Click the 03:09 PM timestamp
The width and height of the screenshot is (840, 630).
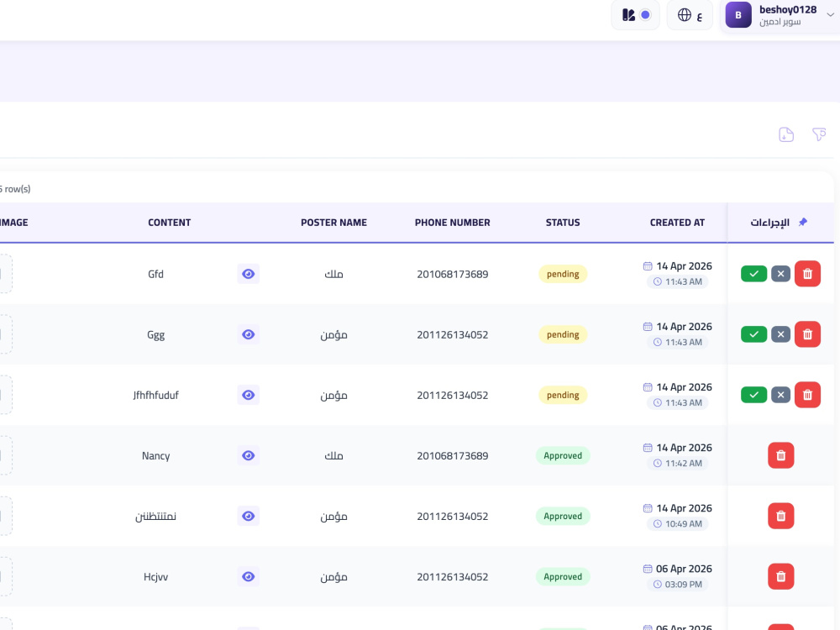tap(684, 585)
